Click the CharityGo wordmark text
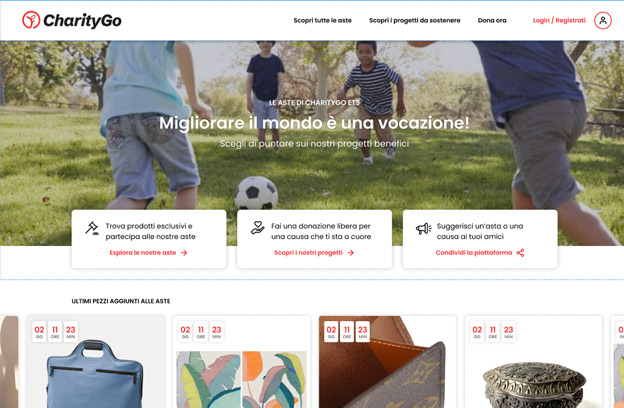 click(x=82, y=21)
